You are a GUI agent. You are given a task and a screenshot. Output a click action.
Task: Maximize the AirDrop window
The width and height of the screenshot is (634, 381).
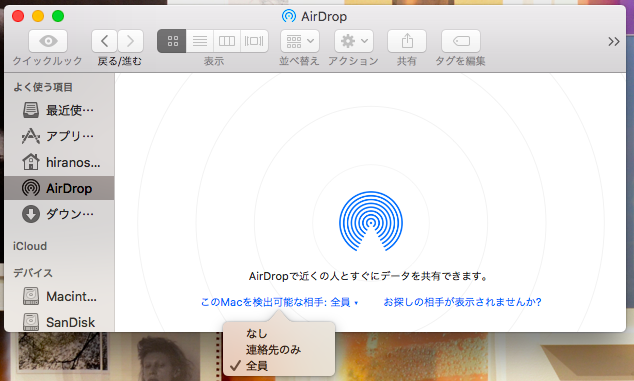click(x=58, y=16)
